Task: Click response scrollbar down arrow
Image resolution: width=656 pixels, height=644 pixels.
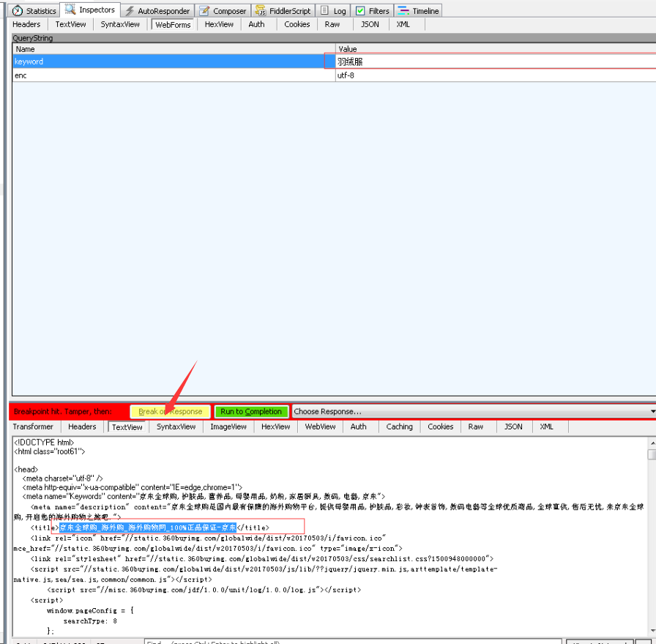Action: (x=652, y=631)
